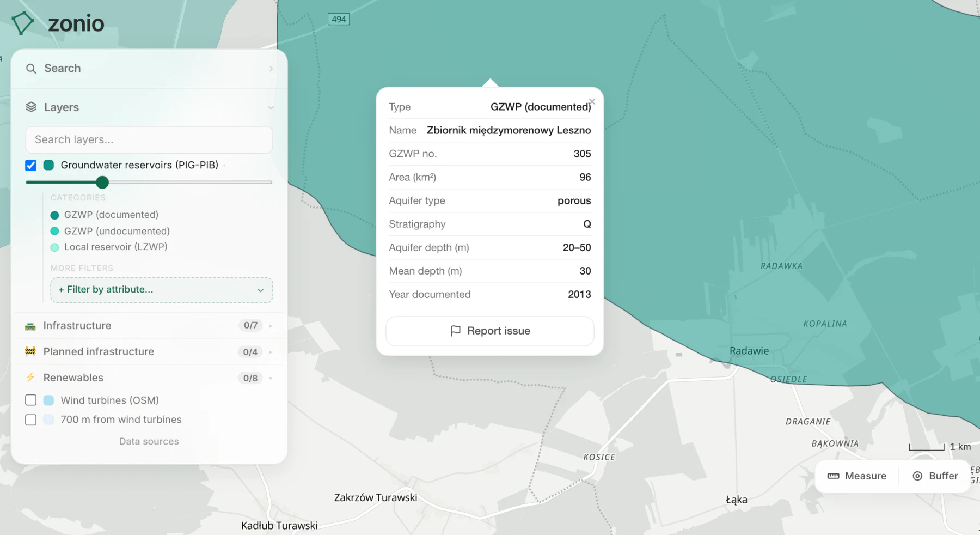Click the Infrastructure category icon

click(30, 326)
